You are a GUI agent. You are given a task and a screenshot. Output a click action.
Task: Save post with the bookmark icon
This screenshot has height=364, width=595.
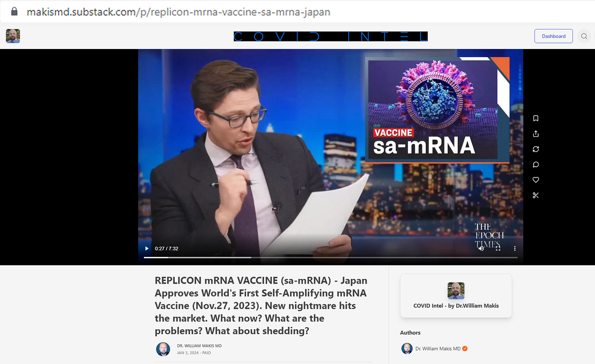(x=536, y=118)
